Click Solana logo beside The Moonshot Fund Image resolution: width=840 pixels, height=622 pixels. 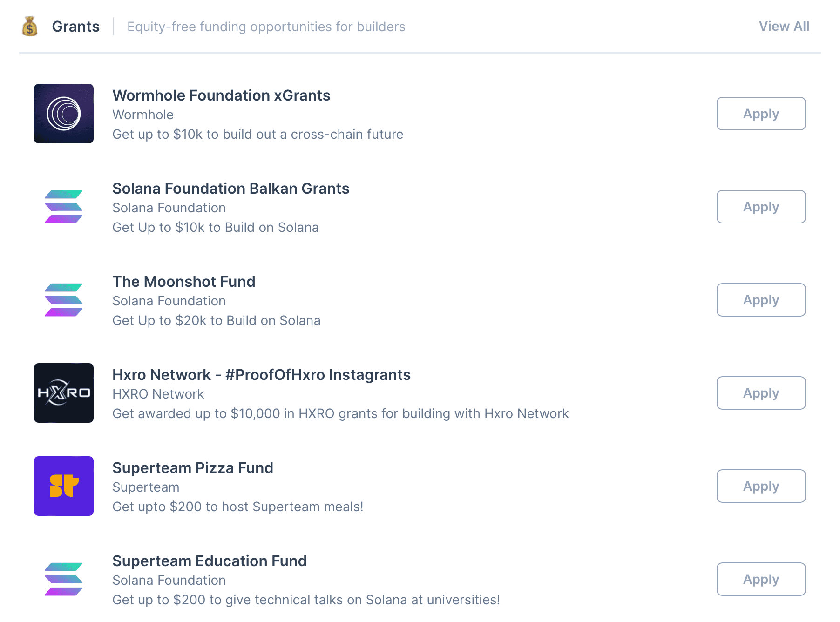[x=64, y=300]
